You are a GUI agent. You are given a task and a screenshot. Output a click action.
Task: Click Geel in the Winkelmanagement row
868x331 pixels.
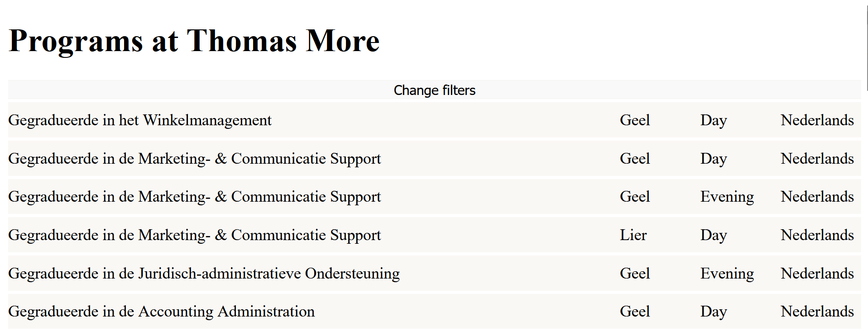click(634, 120)
